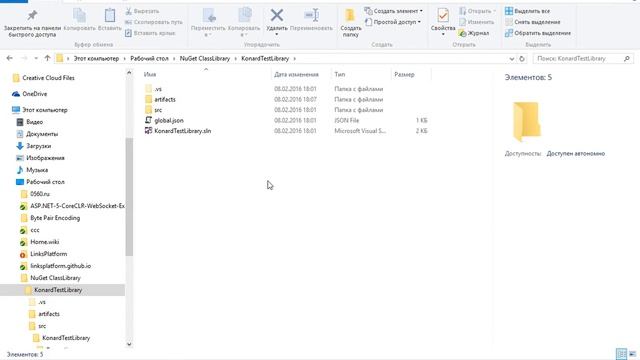
Task: Click 'Этот компьютер' in address bar
Action: point(96,58)
